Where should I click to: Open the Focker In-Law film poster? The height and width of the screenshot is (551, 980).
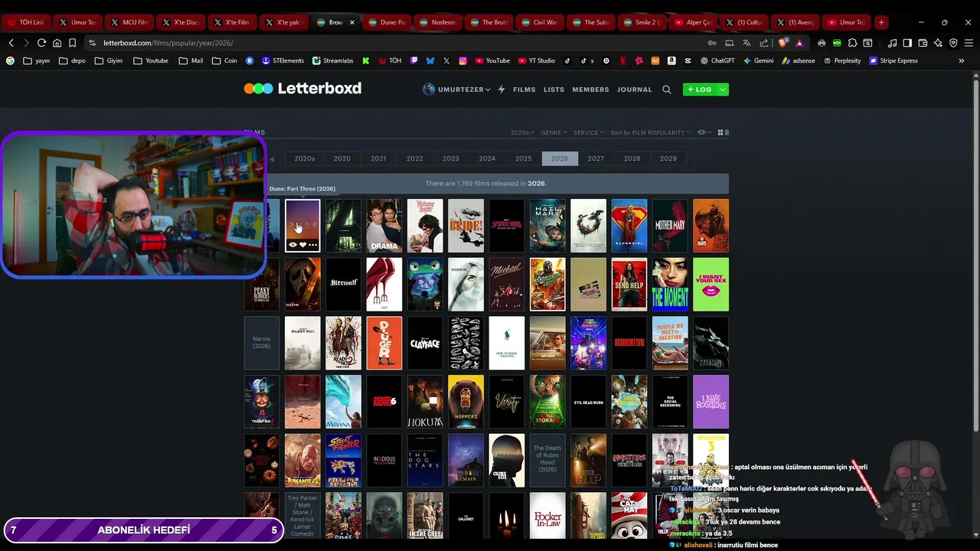(547, 516)
